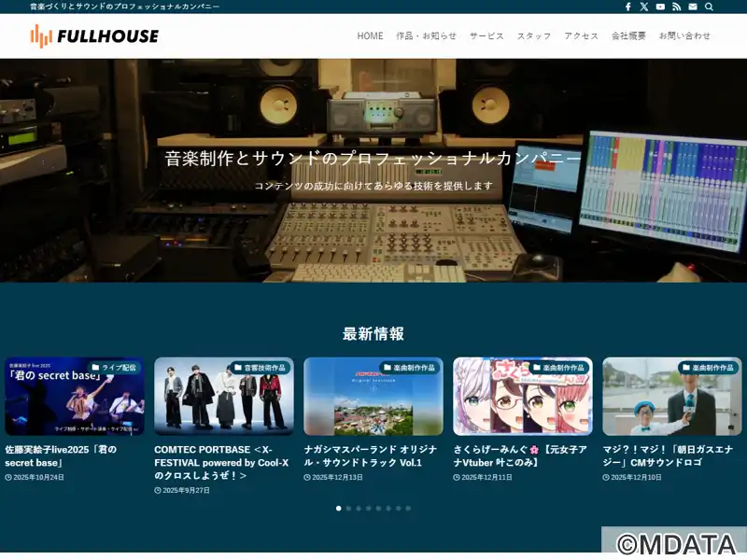The image size is (747, 560).
Task: Select the second carousel pagination dot
Action: coord(348,509)
